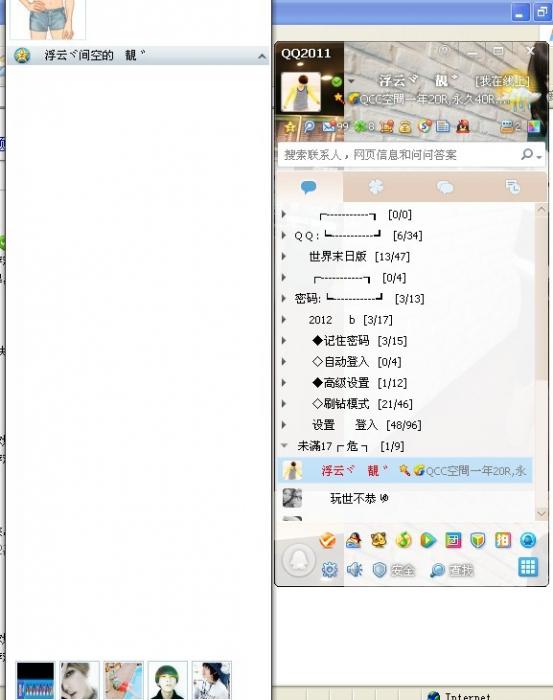553x700 pixels.
Task: Open the group-buy 团 app icon
Action: click(453, 541)
